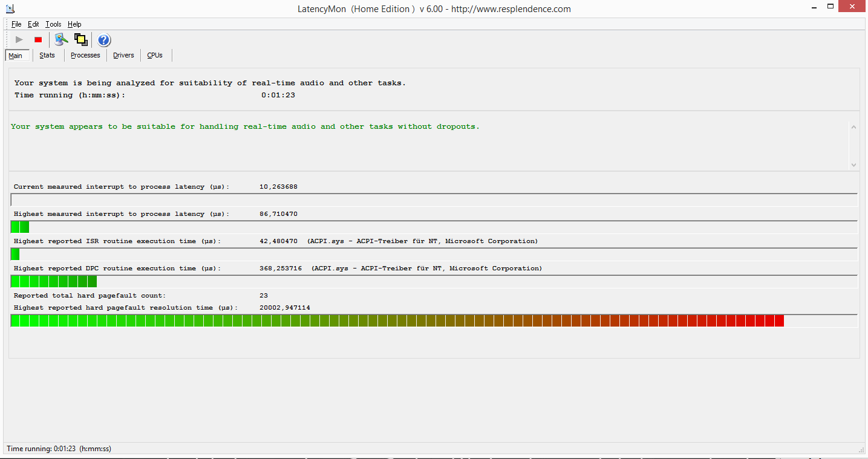Switch to the Processes tab
This screenshot has height=459, width=868.
pos(85,55)
